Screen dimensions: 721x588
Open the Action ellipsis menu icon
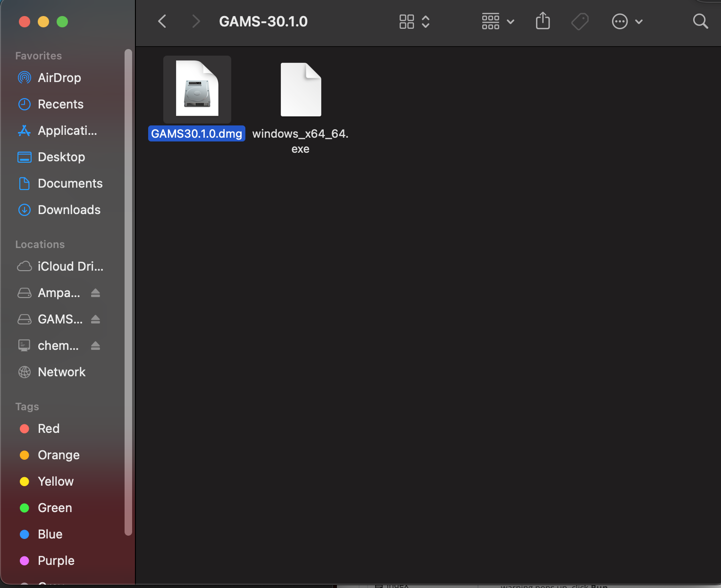pyautogui.click(x=620, y=21)
